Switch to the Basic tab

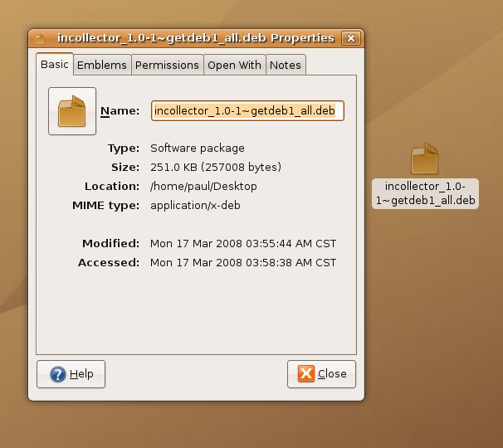(55, 65)
